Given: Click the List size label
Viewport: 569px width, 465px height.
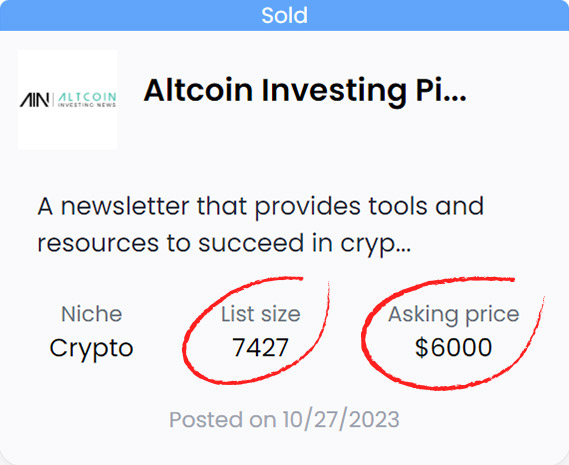Looking at the screenshot, I should [261, 314].
